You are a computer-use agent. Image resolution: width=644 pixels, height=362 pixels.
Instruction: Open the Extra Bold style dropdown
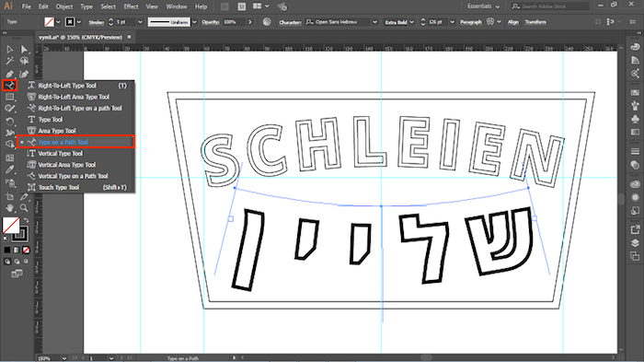click(x=412, y=22)
